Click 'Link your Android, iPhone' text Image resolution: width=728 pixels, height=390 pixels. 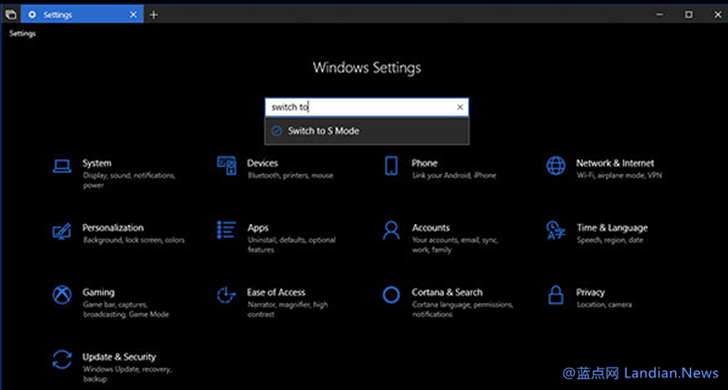pos(454,176)
